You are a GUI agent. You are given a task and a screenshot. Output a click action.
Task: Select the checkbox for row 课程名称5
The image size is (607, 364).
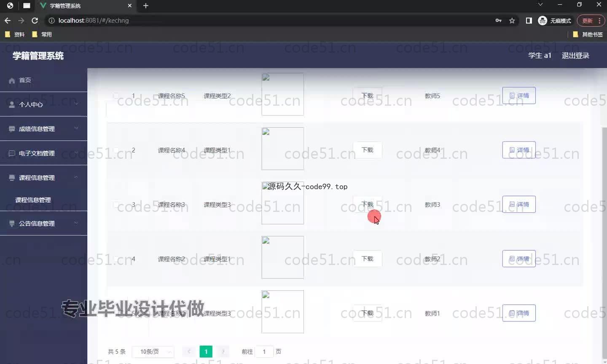(x=116, y=96)
